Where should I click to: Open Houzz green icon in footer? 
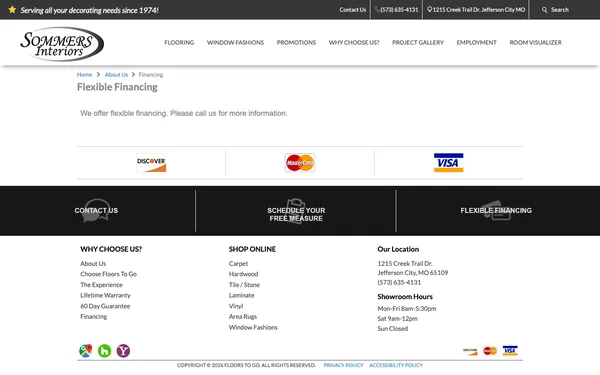[x=104, y=351]
